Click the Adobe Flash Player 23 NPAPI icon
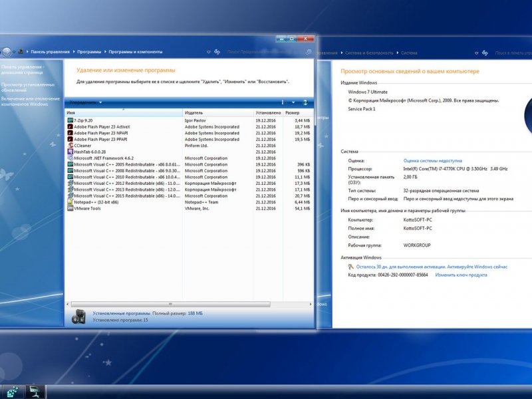This screenshot has width=532, height=399. click(70, 133)
